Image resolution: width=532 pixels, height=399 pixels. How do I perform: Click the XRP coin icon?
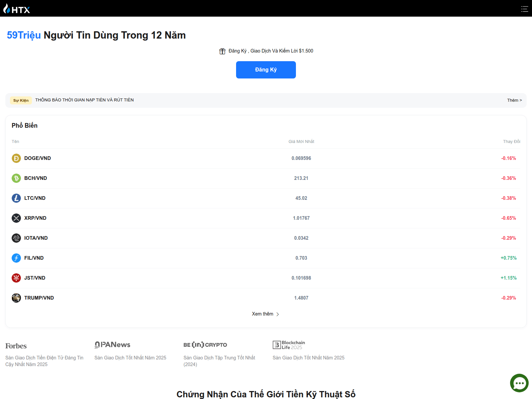16,218
